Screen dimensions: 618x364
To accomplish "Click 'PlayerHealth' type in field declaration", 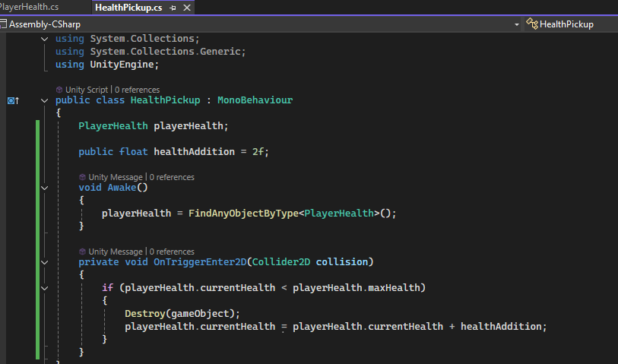I will click(x=113, y=126).
